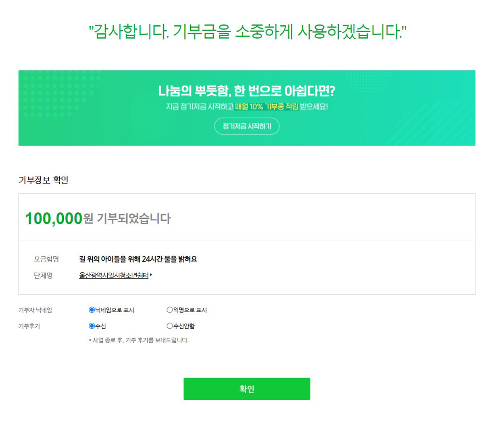Choose the 수신안함 radio button
The width and height of the screenshot is (504, 425).
pos(170,326)
